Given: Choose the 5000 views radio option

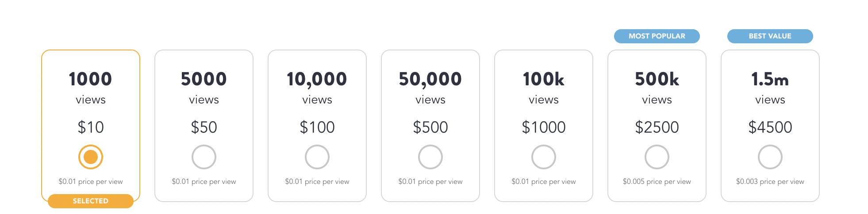Looking at the screenshot, I should point(204,157).
